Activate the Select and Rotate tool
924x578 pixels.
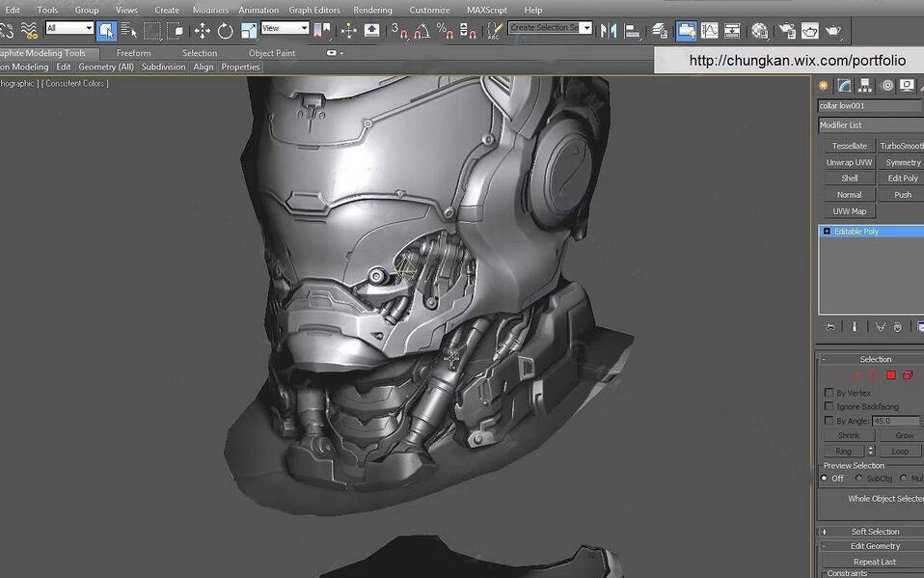225,31
